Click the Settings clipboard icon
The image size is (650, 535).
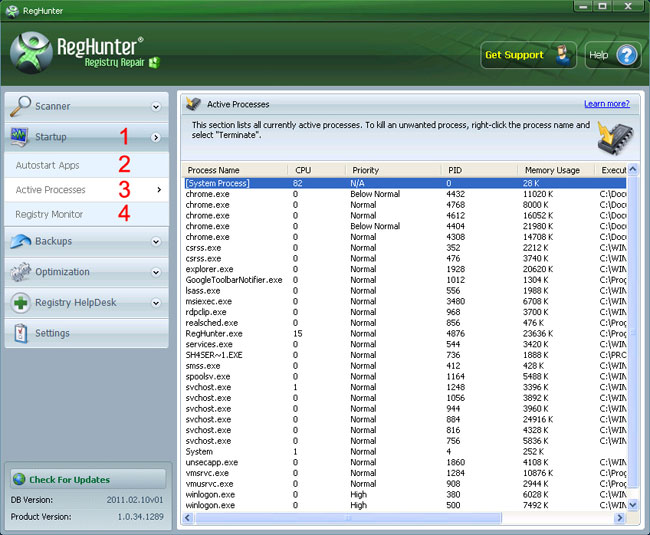coord(21,333)
